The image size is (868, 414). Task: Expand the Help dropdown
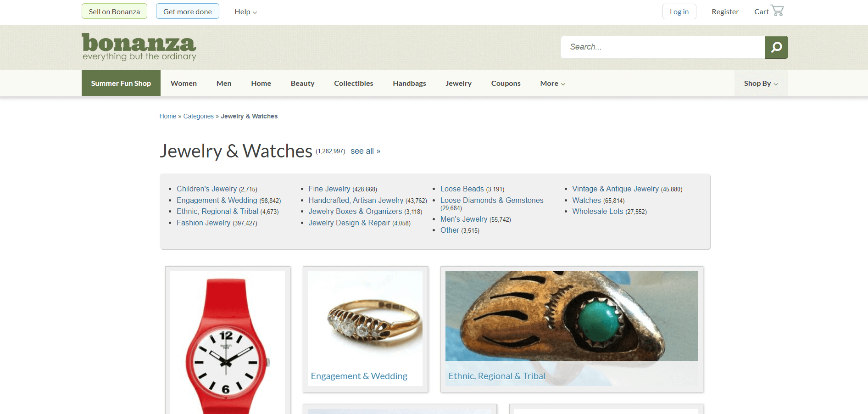pyautogui.click(x=245, y=12)
